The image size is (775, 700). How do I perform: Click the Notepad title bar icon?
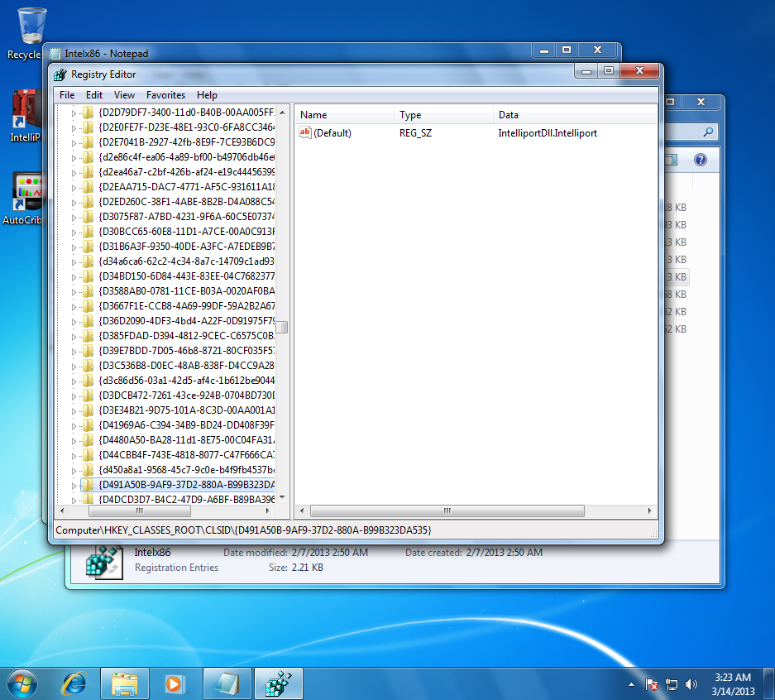pyautogui.click(x=55, y=54)
